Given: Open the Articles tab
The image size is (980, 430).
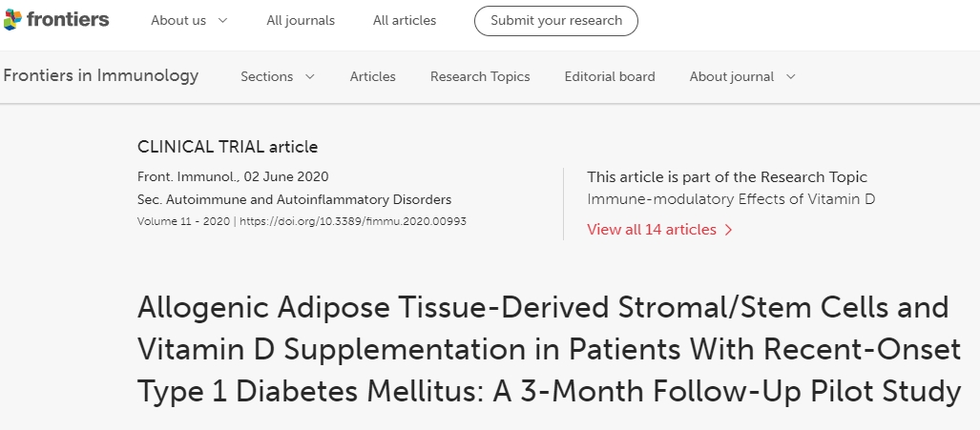Looking at the screenshot, I should tap(372, 77).
